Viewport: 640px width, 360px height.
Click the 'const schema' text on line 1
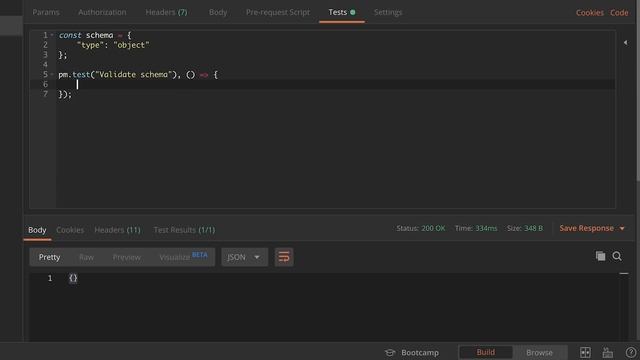(x=86, y=35)
